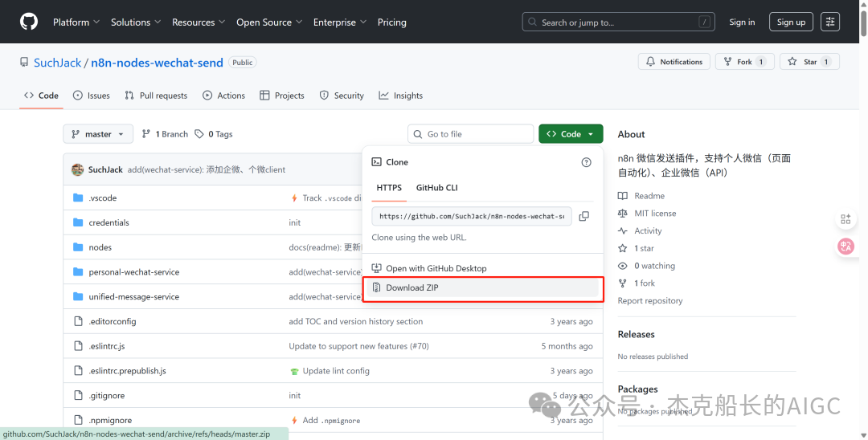Switch to the Actions tab
Screen dimensions: 868x440
[223, 96]
